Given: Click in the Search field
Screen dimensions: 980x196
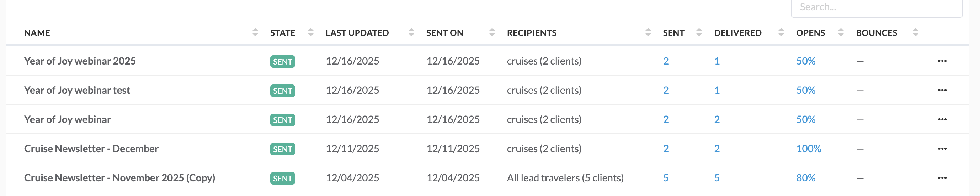Looking at the screenshot, I should tap(876, 7).
